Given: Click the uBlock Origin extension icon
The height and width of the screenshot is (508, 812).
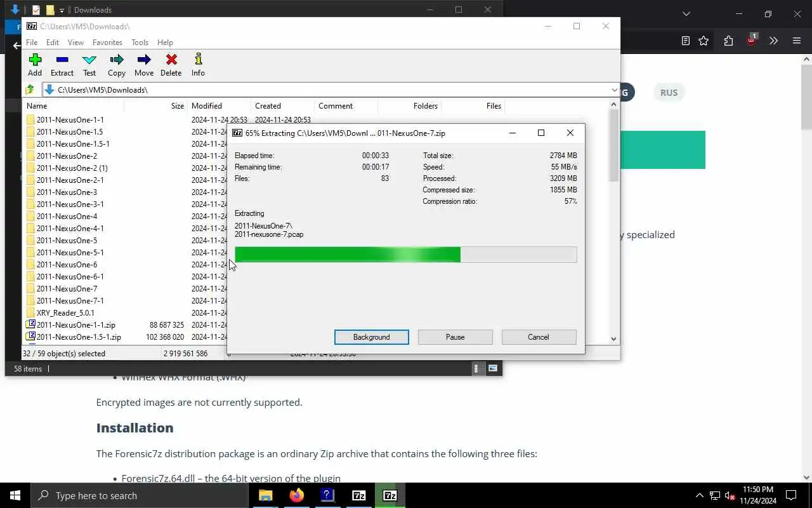Looking at the screenshot, I should [752, 39].
